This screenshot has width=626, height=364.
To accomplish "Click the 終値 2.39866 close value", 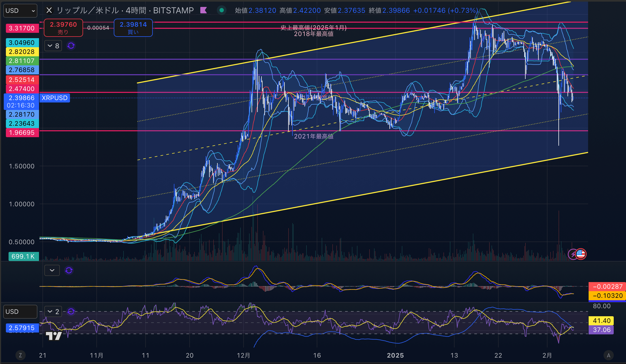I will [x=389, y=10].
